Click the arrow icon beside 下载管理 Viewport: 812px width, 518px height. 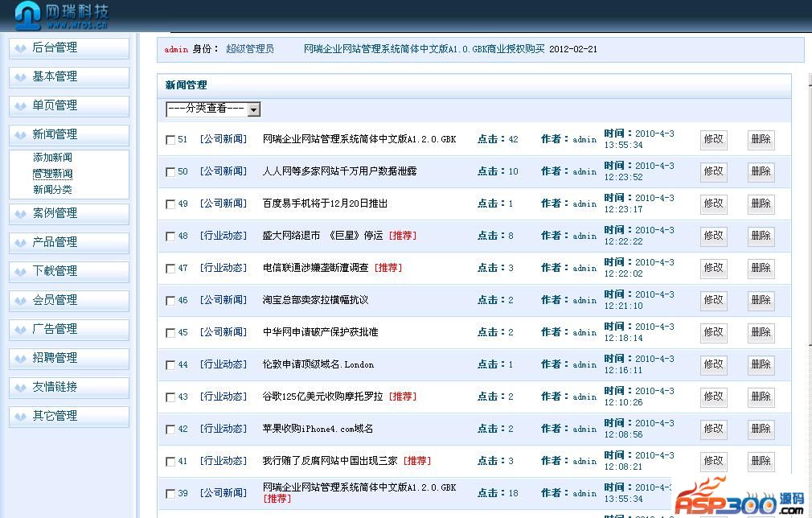pos(21,272)
